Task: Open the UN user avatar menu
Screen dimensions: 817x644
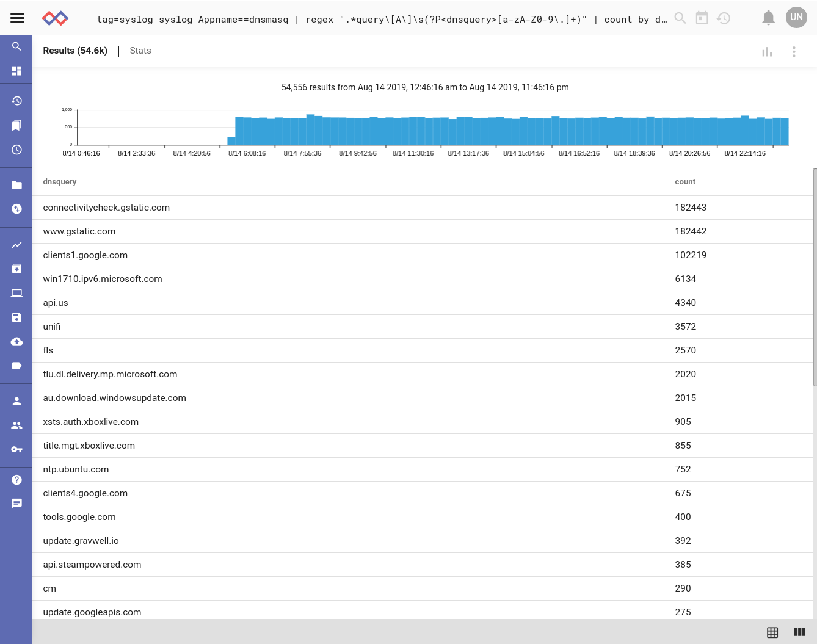Action: coord(796,17)
